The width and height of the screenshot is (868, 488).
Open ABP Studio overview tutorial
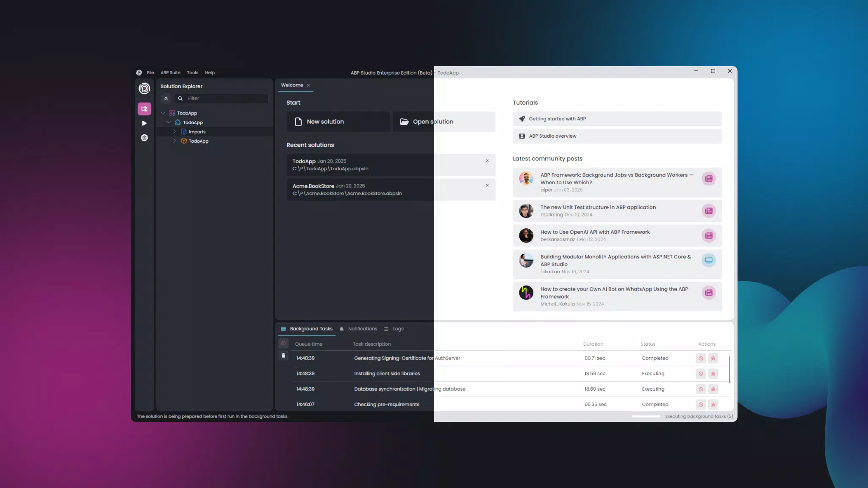click(x=617, y=136)
